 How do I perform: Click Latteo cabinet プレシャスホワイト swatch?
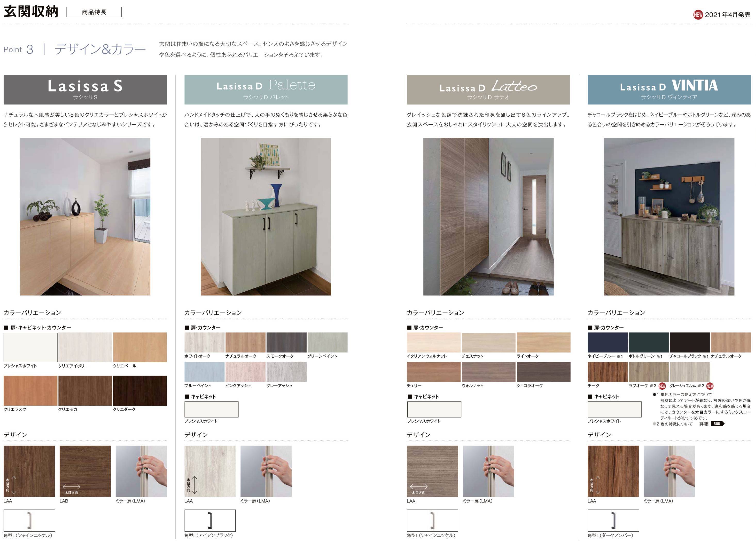point(434,409)
